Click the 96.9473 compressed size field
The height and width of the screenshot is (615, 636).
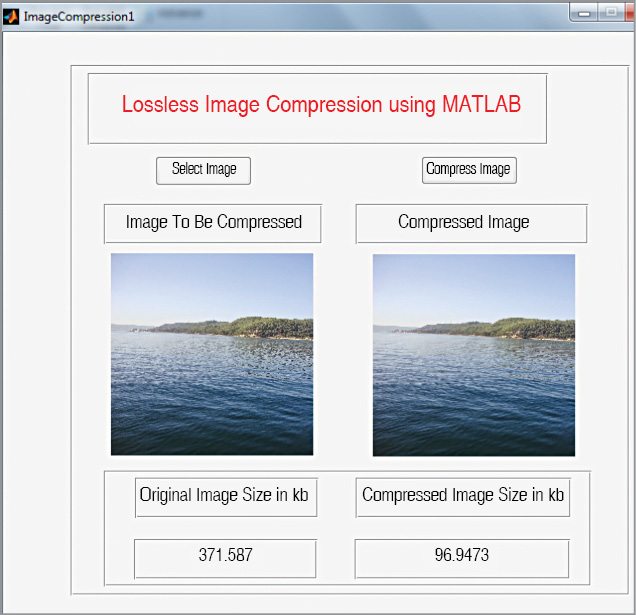pos(461,558)
